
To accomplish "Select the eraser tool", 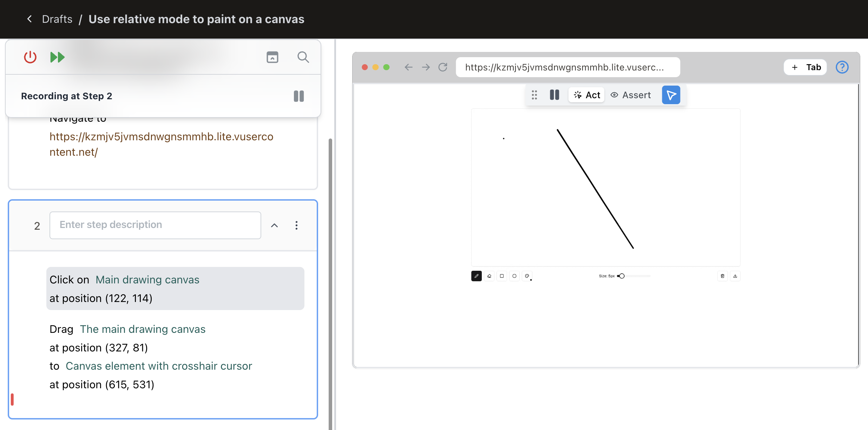I will [489, 276].
